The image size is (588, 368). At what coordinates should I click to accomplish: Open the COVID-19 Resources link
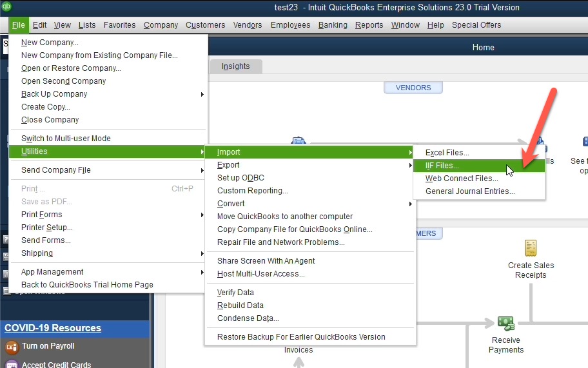click(53, 328)
